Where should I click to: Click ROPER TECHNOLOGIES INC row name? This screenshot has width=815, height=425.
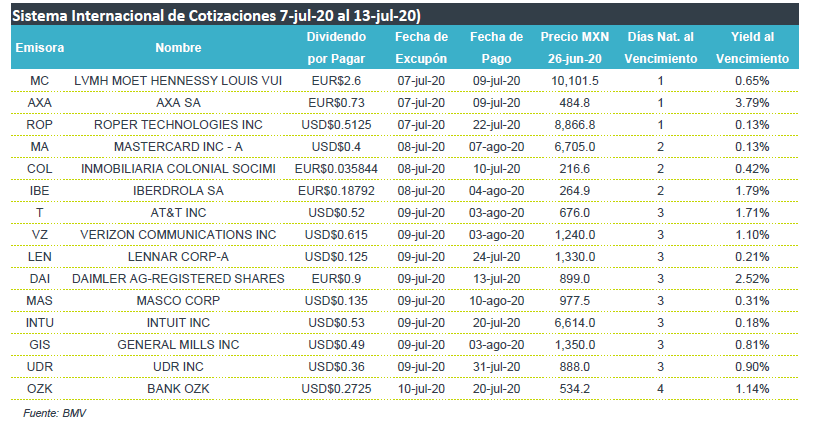point(178,125)
